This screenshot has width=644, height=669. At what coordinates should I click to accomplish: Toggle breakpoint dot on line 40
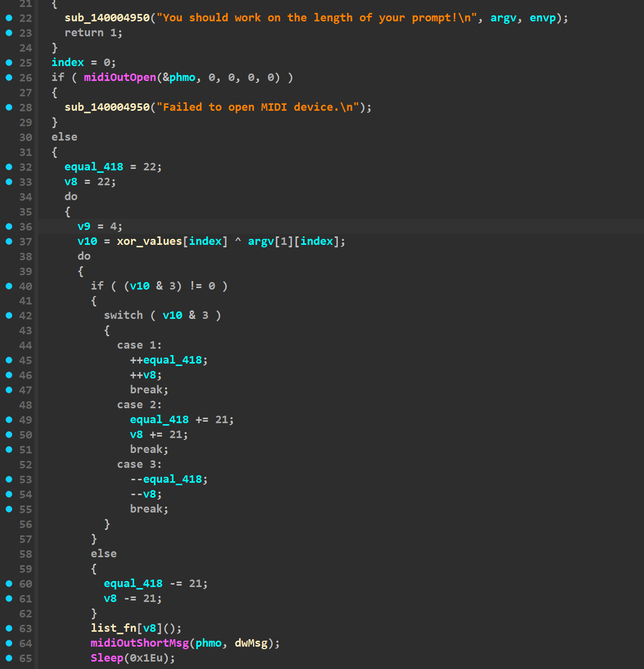[9, 286]
